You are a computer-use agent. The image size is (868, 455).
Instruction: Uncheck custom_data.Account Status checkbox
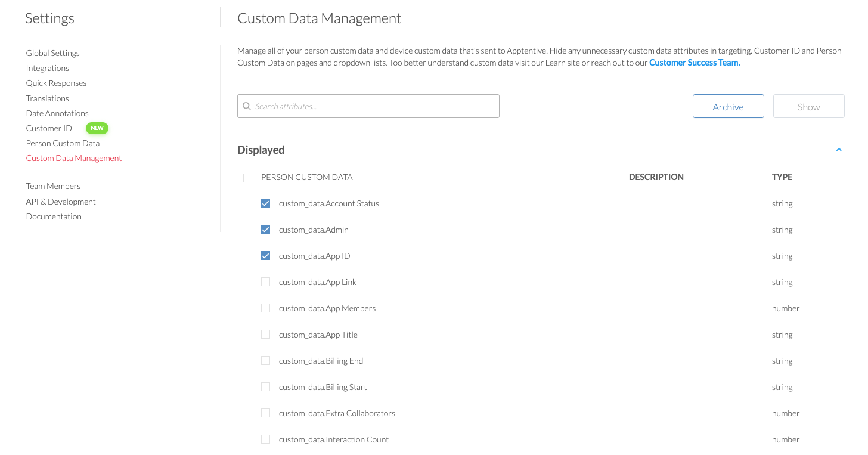tap(266, 203)
